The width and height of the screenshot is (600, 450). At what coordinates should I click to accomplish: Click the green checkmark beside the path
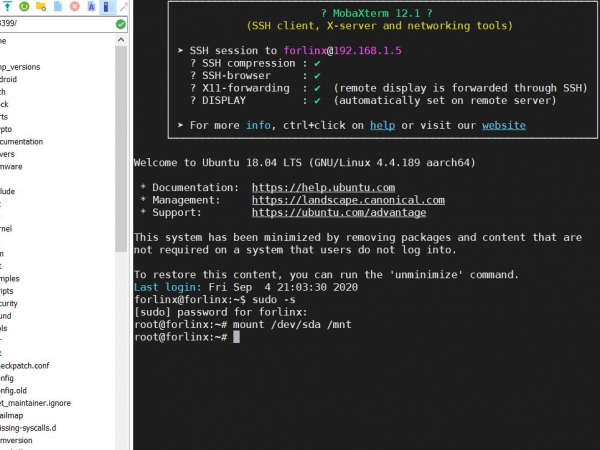[x=121, y=24]
